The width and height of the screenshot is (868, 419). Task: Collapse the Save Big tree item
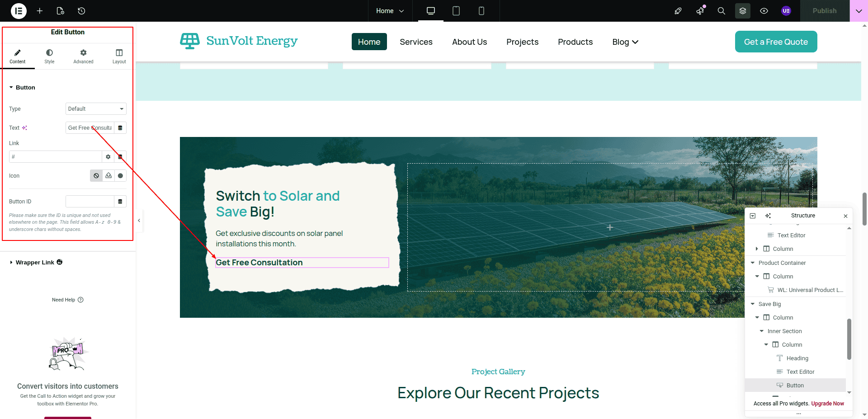753,304
